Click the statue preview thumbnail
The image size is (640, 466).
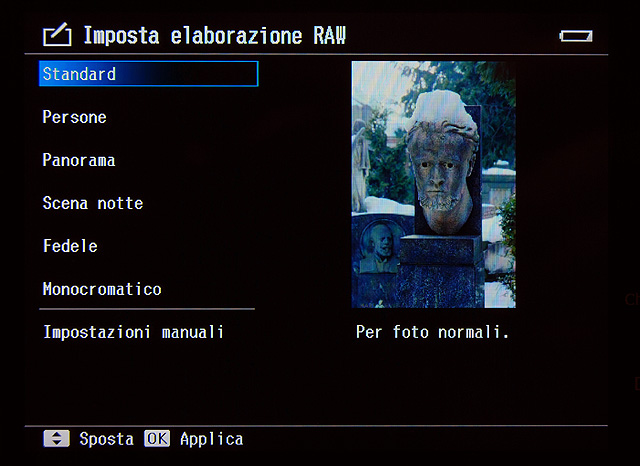click(433, 184)
